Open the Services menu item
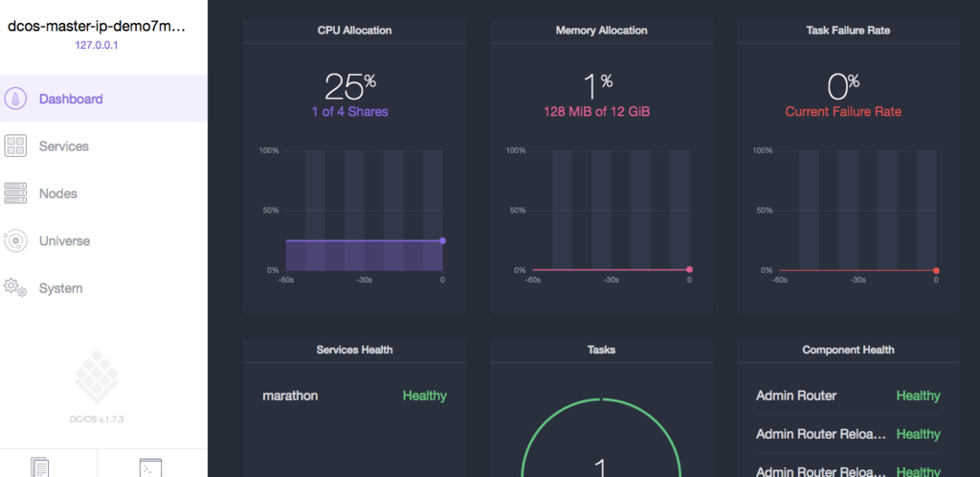 click(64, 147)
